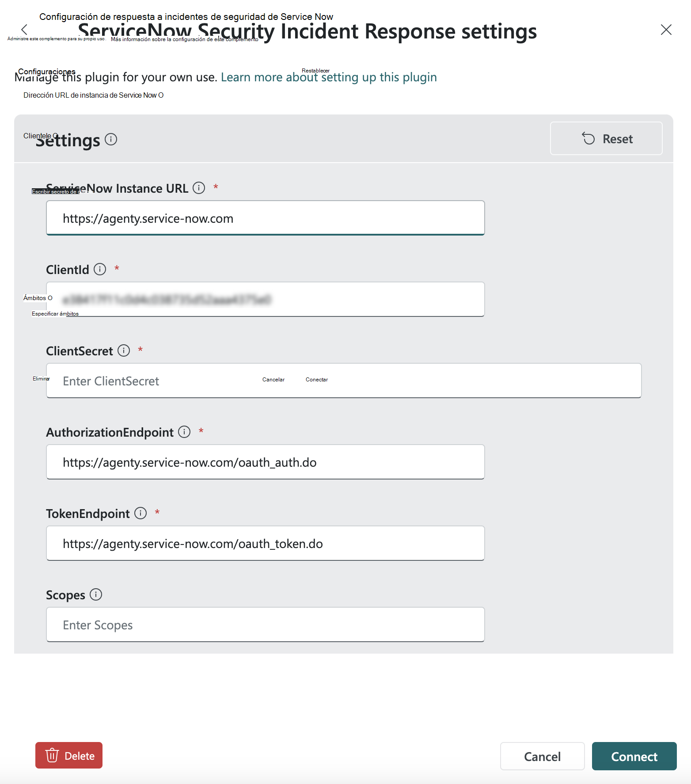Cancel the plugin configuration
Image resolution: width=691 pixels, height=784 pixels.
542,756
